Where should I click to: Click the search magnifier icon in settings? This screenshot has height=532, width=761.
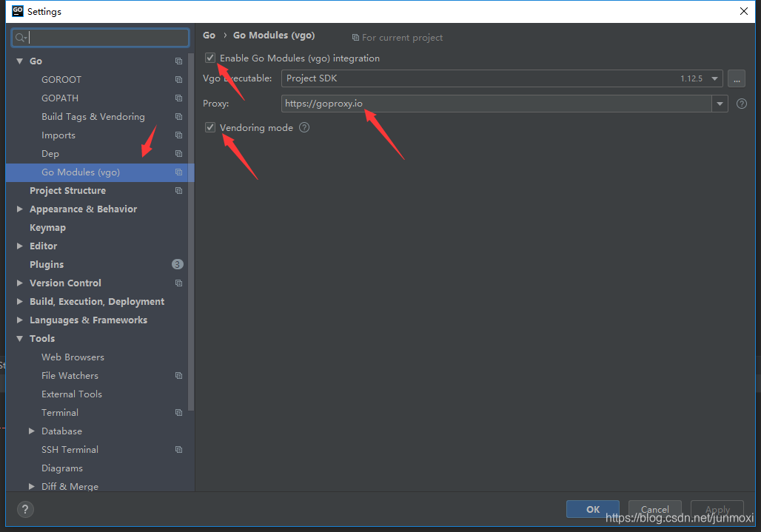[x=21, y=37]
